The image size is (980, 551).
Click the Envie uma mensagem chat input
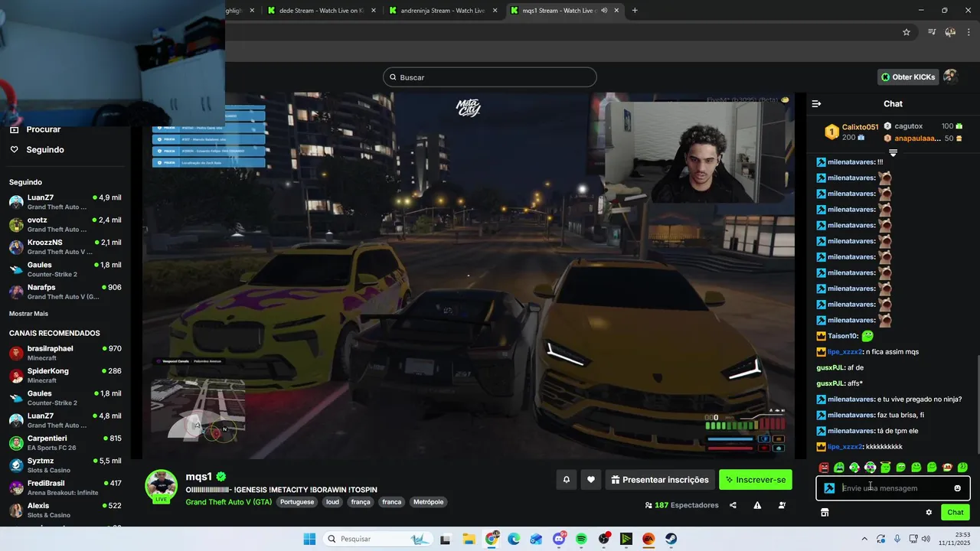pos(893,488)
